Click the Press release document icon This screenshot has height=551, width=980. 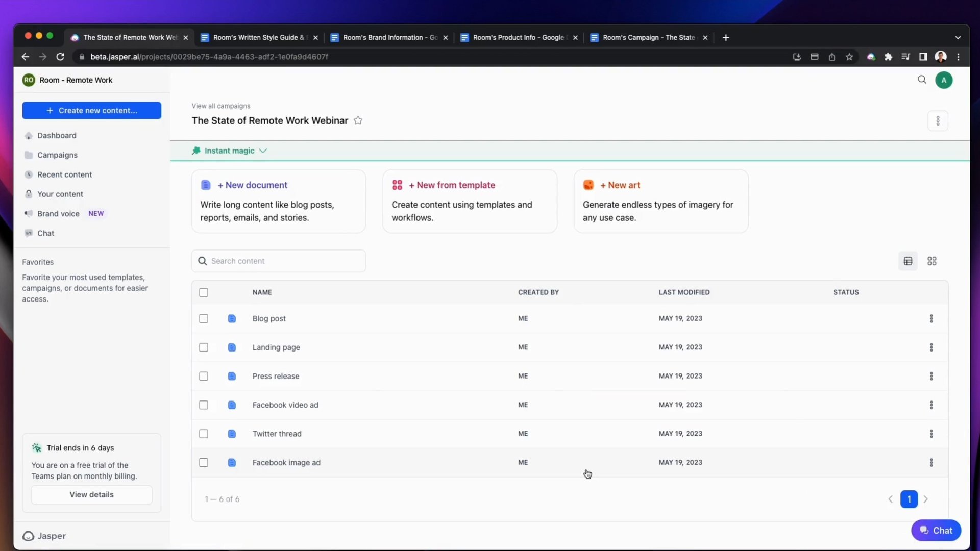(x=232, y=376)
